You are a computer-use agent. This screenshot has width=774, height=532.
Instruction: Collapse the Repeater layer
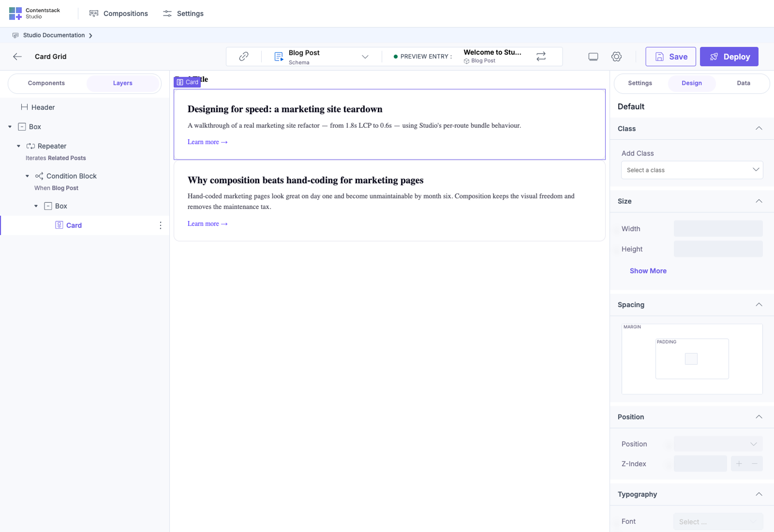click(x=19, y=146)
